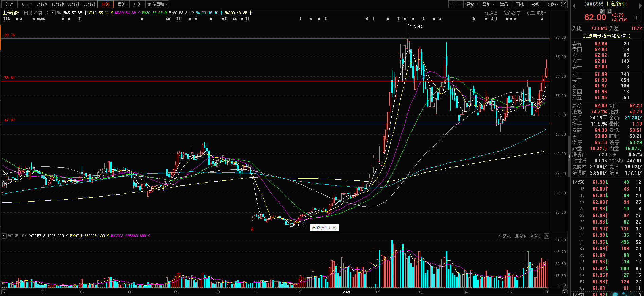Click the 卖一 price 62.00 row
Viewport: 644px width, 296px height.
[x=607, y=67]
